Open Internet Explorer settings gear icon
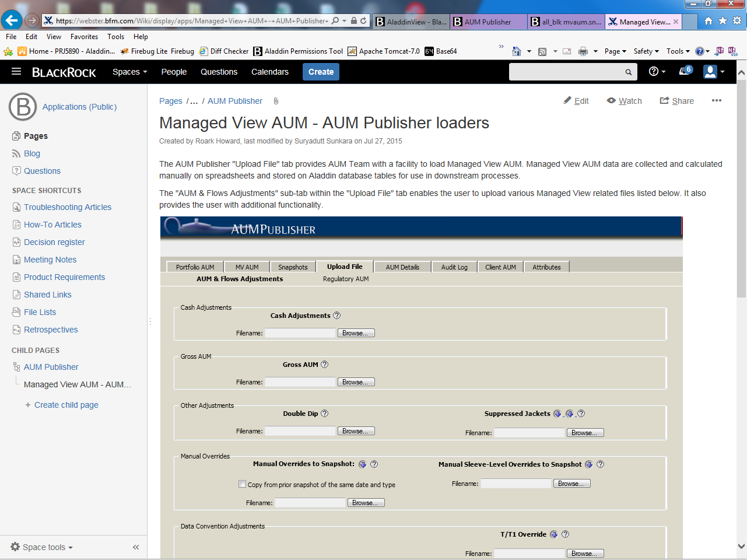Screen dimensions: 747x560 pos(737,20)
